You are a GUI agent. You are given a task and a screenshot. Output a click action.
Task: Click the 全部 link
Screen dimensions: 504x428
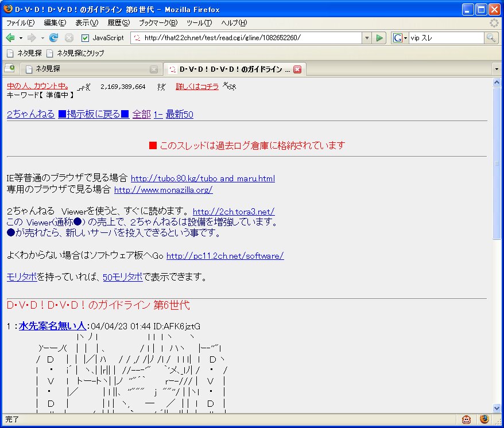click(x=141, y=114)
